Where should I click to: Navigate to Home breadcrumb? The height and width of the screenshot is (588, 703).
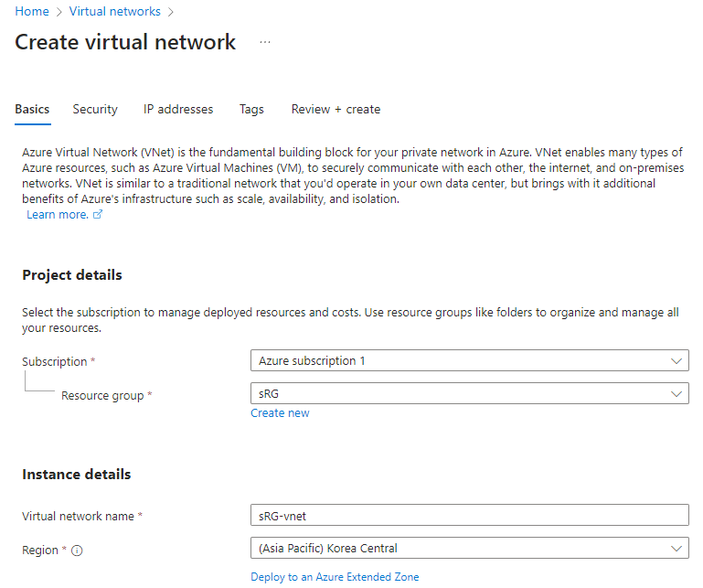point(32,12)
